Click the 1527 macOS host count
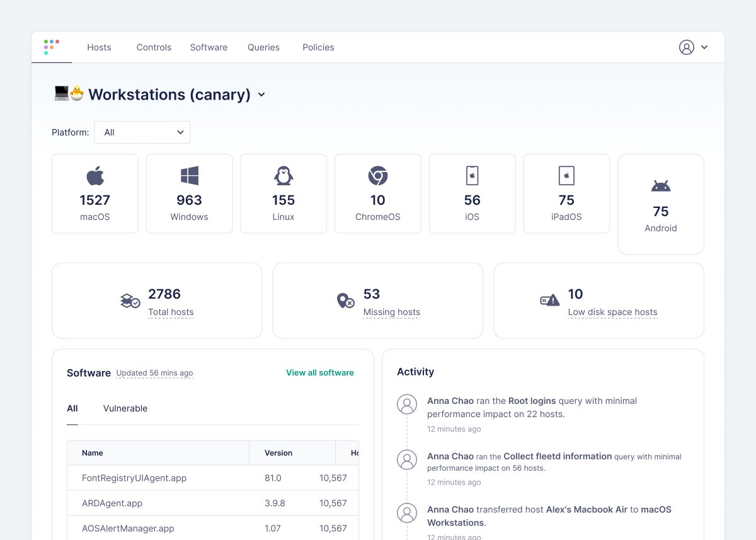This screenshot has height=540, width=756. coord(95,200)
